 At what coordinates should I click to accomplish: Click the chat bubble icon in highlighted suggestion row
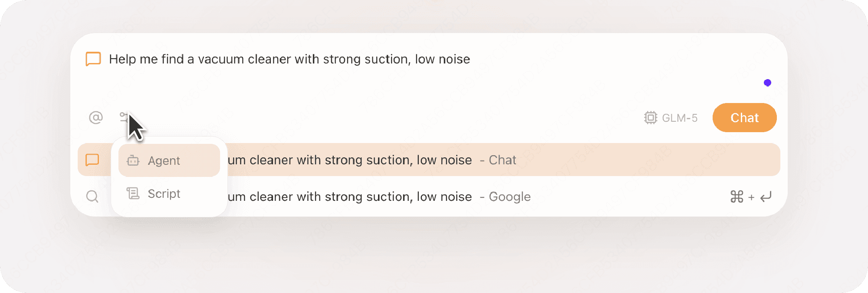[x=92, y=160]
